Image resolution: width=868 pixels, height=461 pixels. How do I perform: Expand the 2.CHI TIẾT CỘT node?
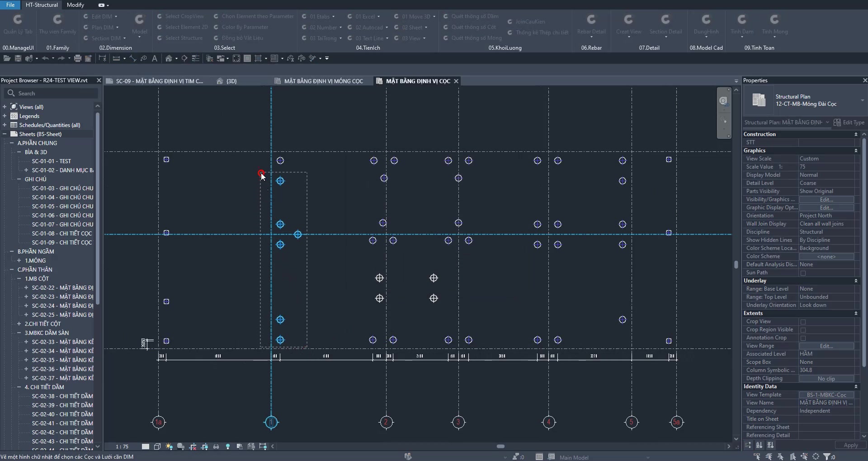[x=19, y=324]
